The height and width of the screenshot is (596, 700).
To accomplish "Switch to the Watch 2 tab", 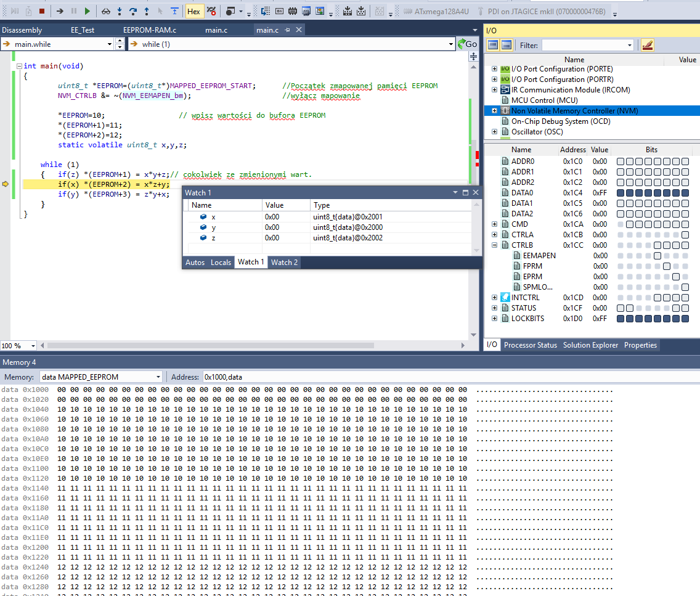I will 284,263.
